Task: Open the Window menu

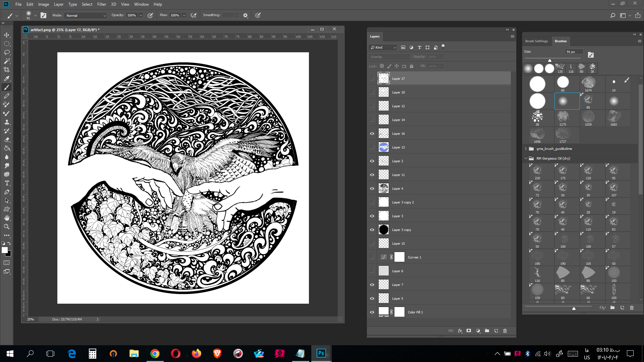Action: click(x=141, y=4)
